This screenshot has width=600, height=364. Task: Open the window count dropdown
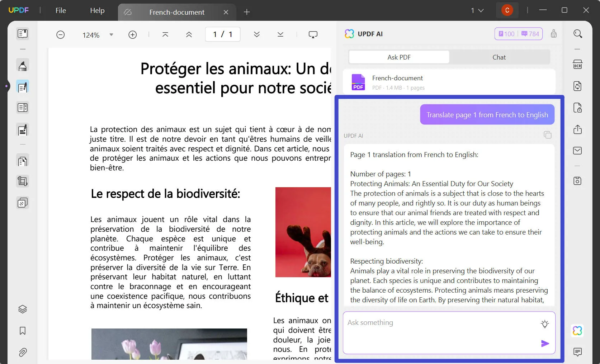click(x=477, y=10)
